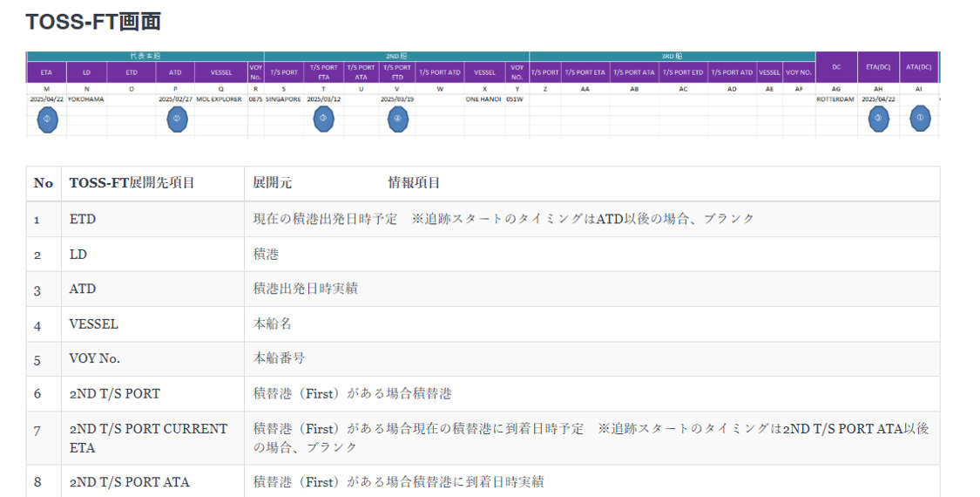Select the blue marker under T/S PORT ETD 2025/03/19
980x497 pixels.
pyautogui.click(x=397, y=119)
